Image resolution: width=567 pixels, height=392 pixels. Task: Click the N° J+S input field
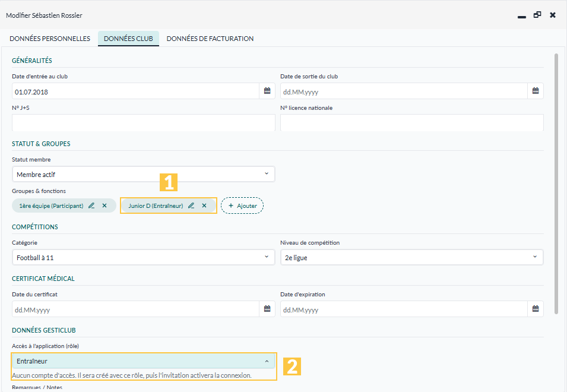(144, 122)
